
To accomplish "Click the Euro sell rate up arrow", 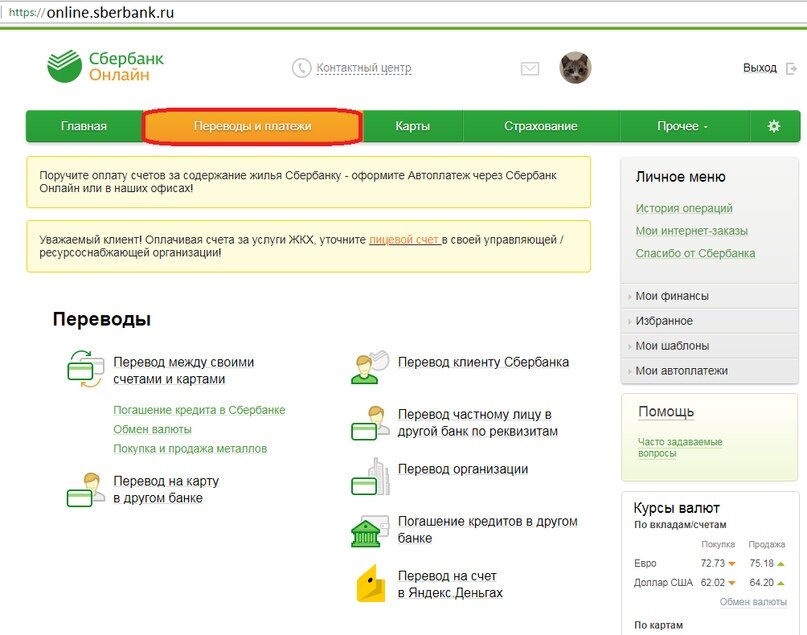I will [781, 564].
